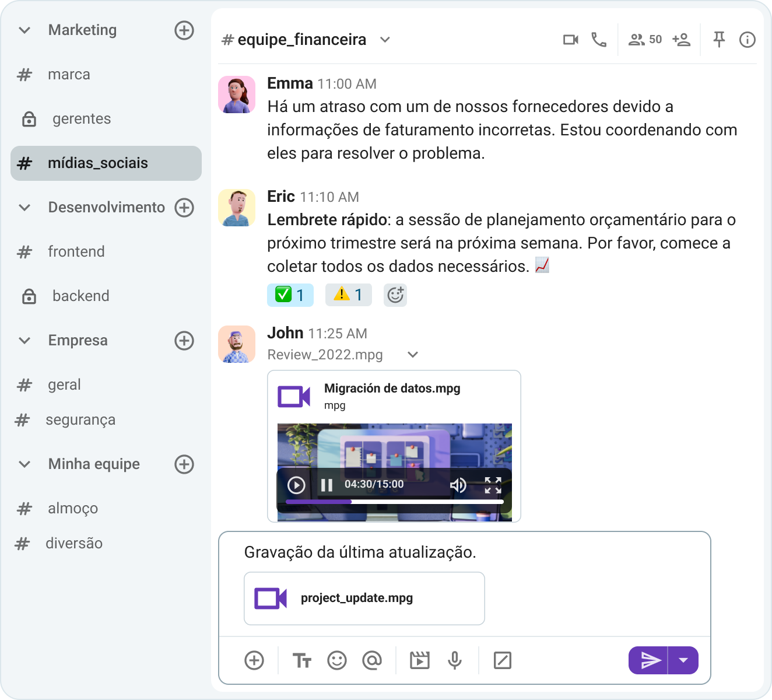The image size is (772, 700).
Task: Collapse the Empresa section
Action: tap(24, 341)
